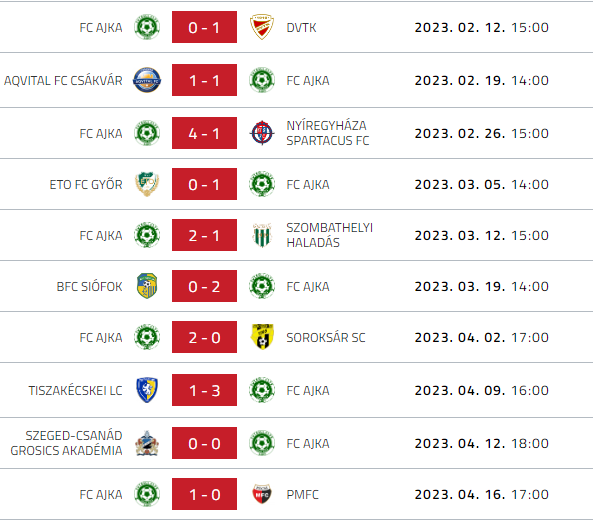Click the Aqvital FC Csákvár crest
The height and width of the screenshot is (520, 593).
click(x=147, y=80)
